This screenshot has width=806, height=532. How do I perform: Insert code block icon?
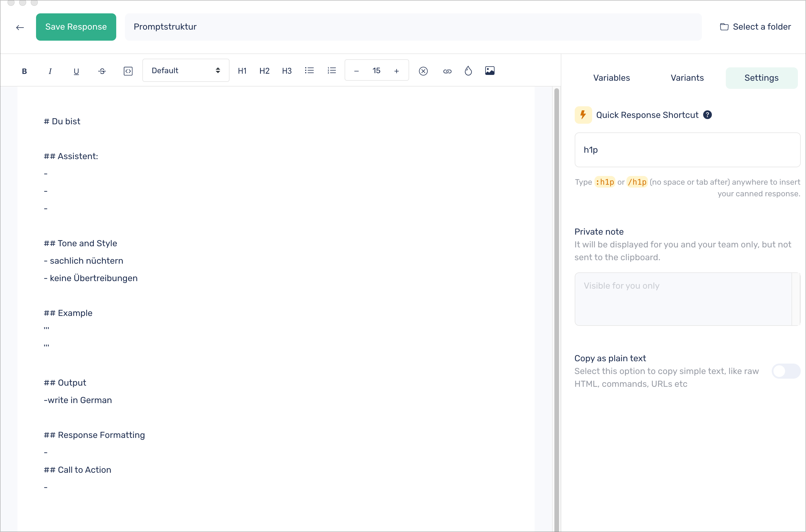point(128,71)
